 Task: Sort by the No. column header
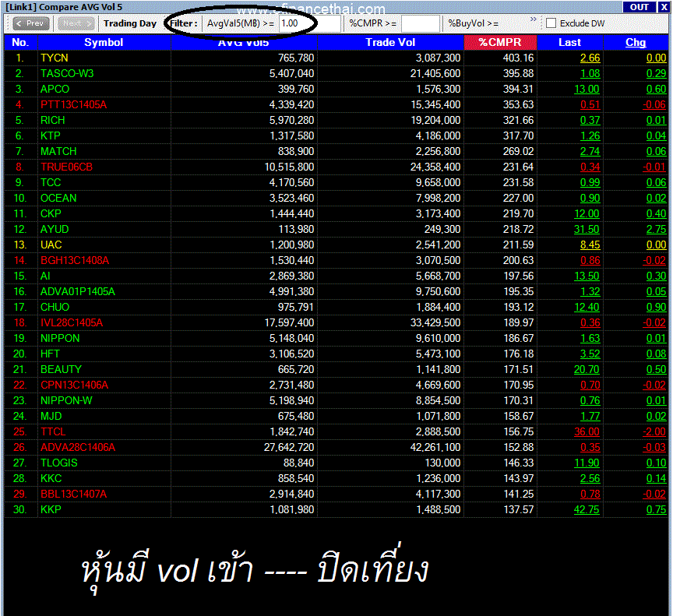(20, 43)
